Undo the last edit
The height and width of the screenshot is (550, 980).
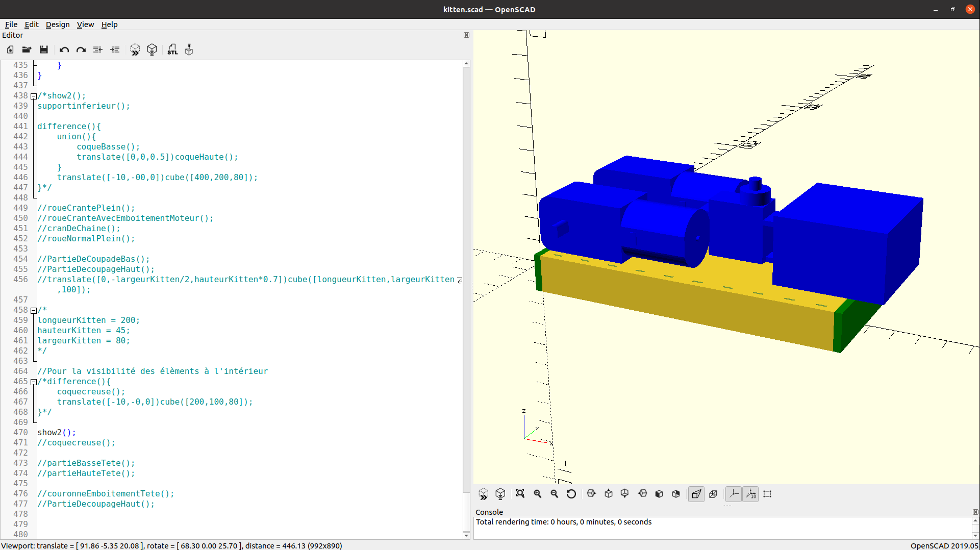(64, 49)
